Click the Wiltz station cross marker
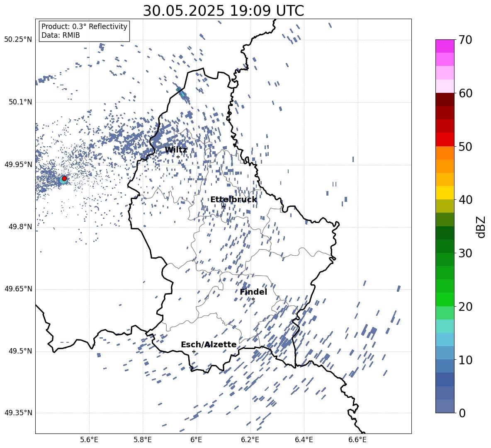Image resolution: width=491 pixels, height=448 pixels. [x=178, y=157]
